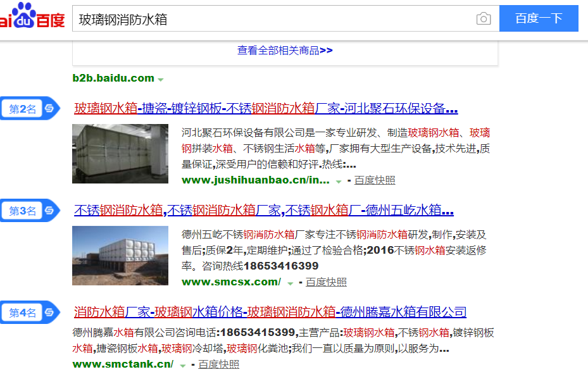Click the 第3名 rank badge

(x=30, y=211)
